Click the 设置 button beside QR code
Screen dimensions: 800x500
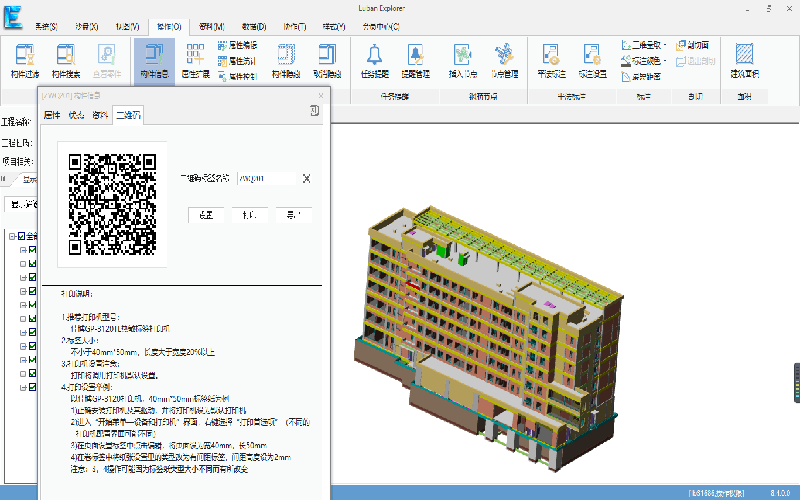[206, 215]
